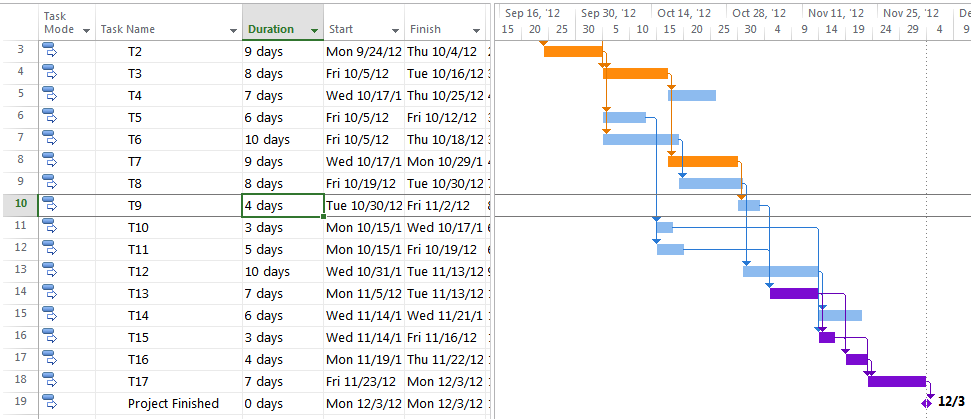The width and height of the screenshot is (971, 419).
Task: Click the T9 duration cell showing 4 days
Action: 282,206
